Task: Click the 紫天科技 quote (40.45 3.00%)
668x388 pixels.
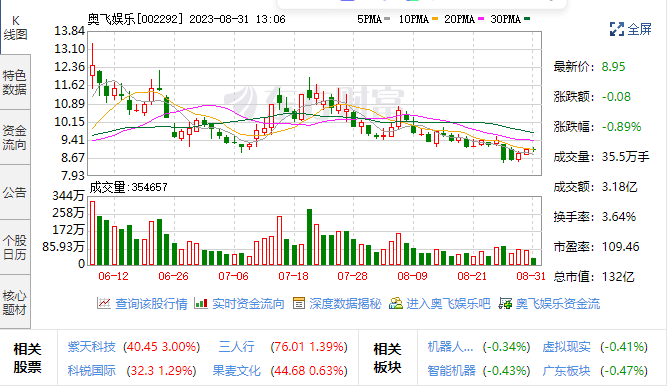Action: tap(162, 347)
